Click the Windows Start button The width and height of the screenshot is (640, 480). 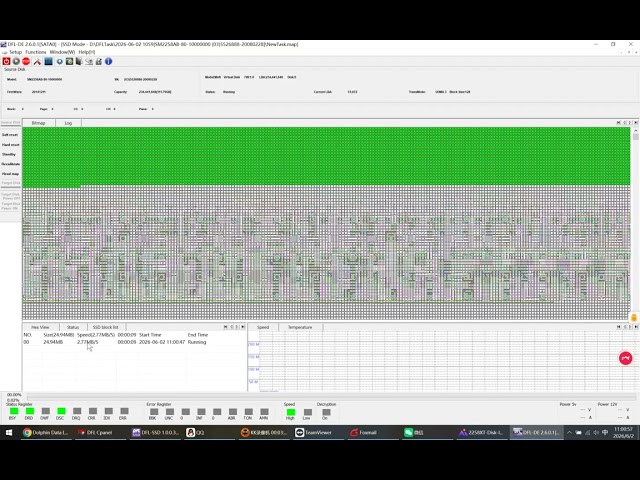pos(9,433)
